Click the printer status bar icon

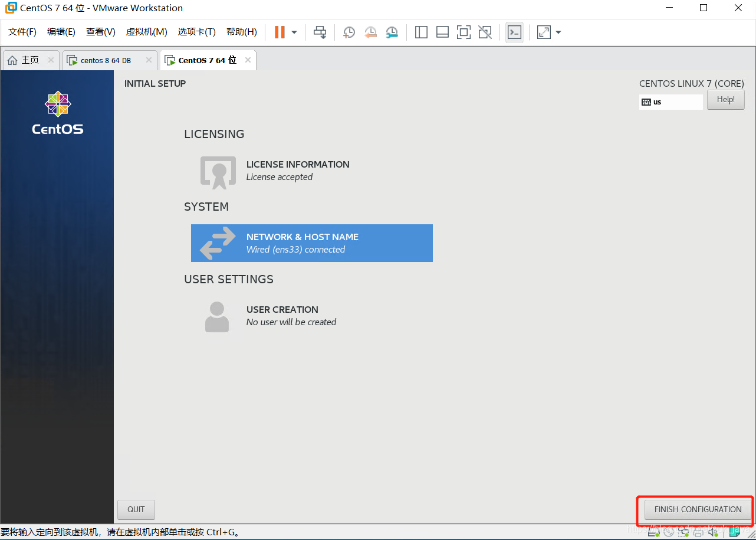coord(698,532)
